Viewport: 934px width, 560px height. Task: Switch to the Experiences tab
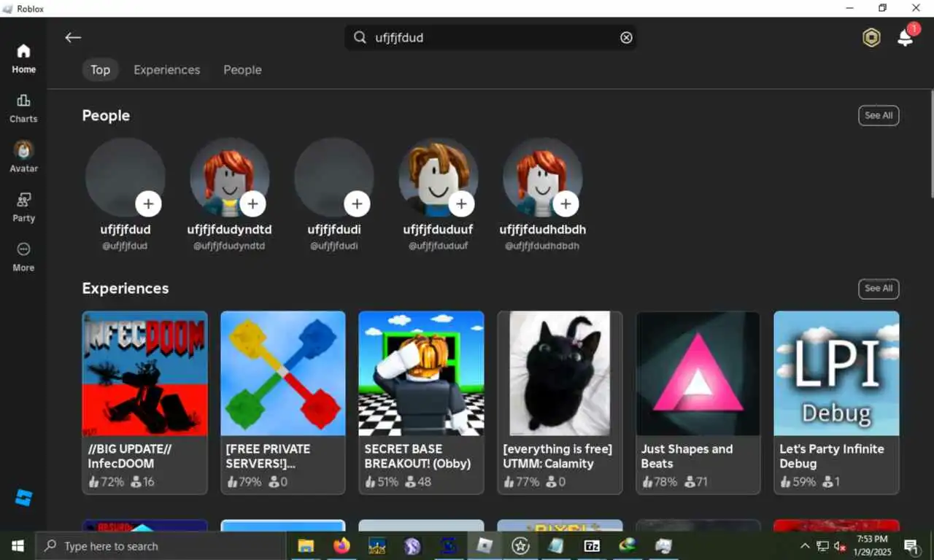(166, 70)
